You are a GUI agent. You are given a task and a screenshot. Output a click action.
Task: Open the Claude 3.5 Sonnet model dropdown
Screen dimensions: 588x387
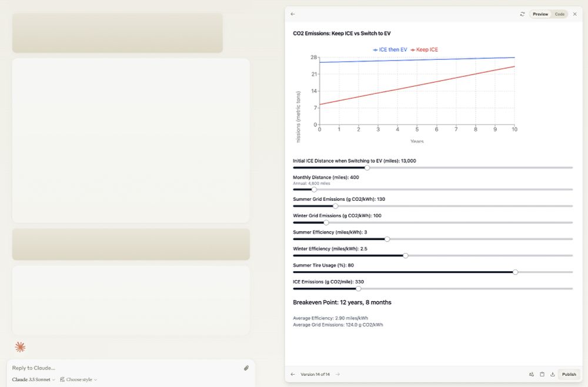32,379
